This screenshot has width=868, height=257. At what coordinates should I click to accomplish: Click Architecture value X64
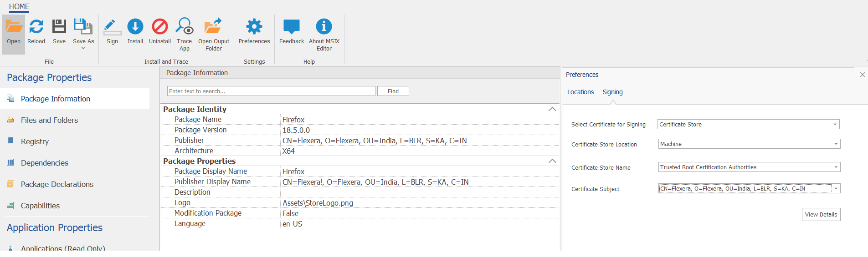[x=420, y=151]
